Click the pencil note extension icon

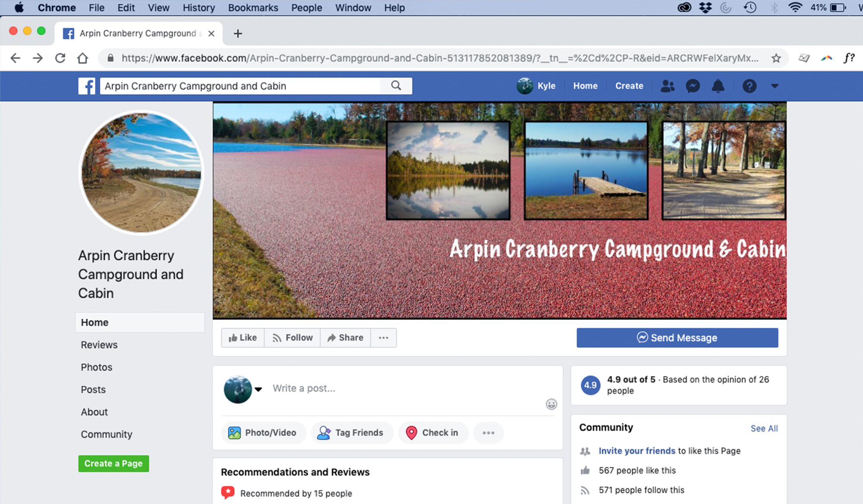click(x=804, y=58)
